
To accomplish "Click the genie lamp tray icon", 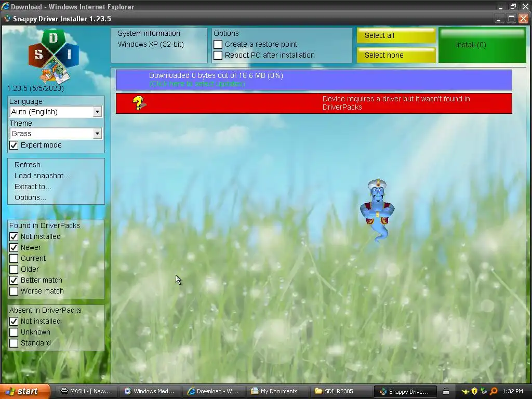I will click(464, 392).
